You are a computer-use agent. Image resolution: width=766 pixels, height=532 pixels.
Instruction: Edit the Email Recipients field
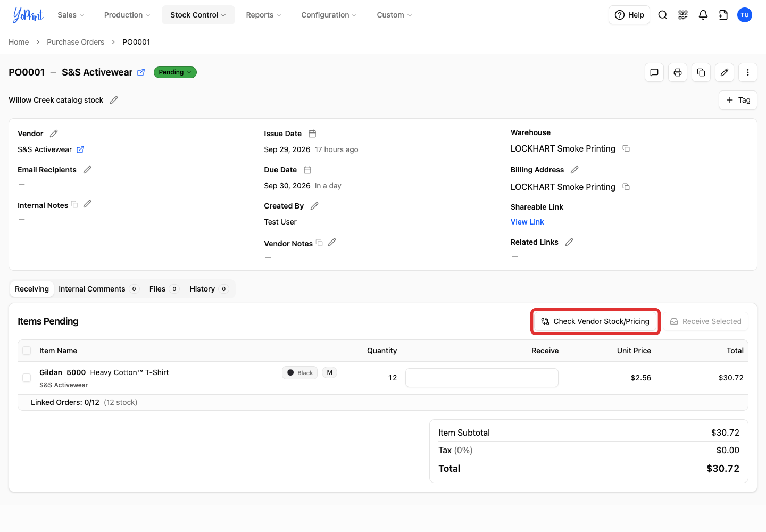pos(87,170)
